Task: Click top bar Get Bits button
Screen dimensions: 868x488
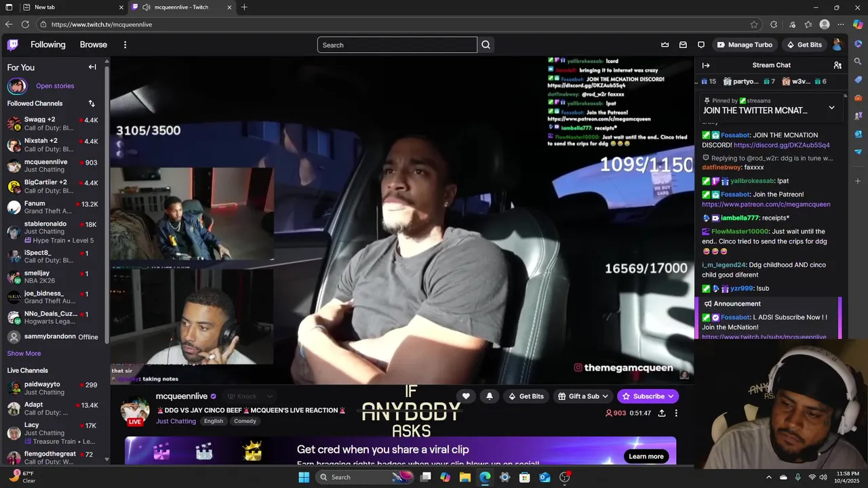Action: click(804, 45)
